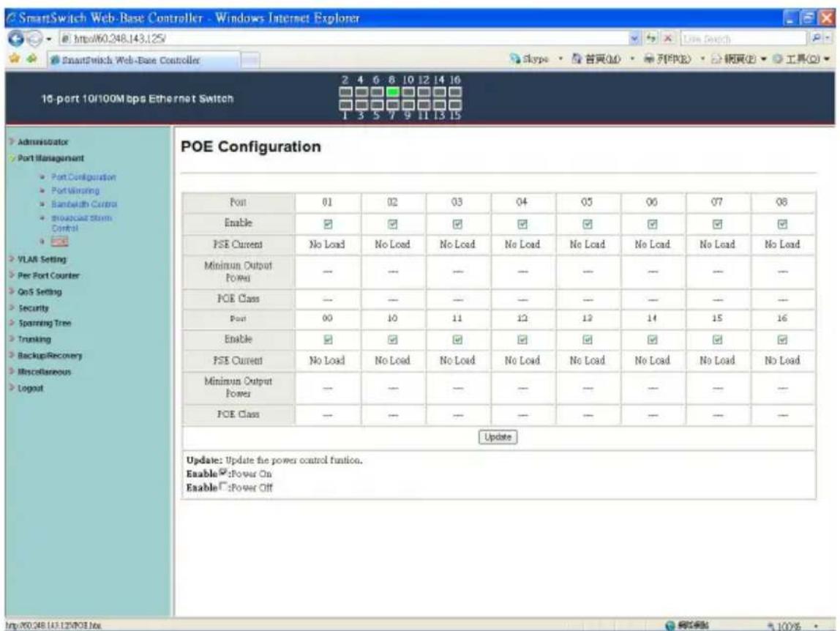
Task: Toggle Enable checkbox for port 01
Action: pos(327,223)
